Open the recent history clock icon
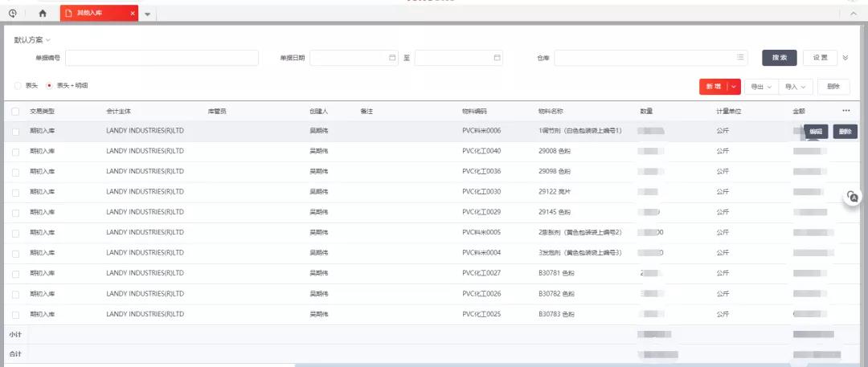868x367 pixels. coord(13,13)
